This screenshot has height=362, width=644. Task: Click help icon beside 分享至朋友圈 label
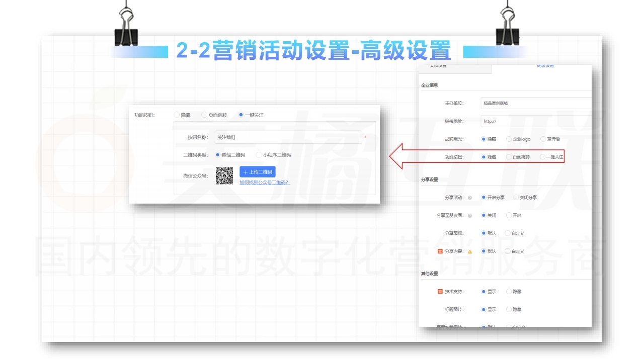470,216
